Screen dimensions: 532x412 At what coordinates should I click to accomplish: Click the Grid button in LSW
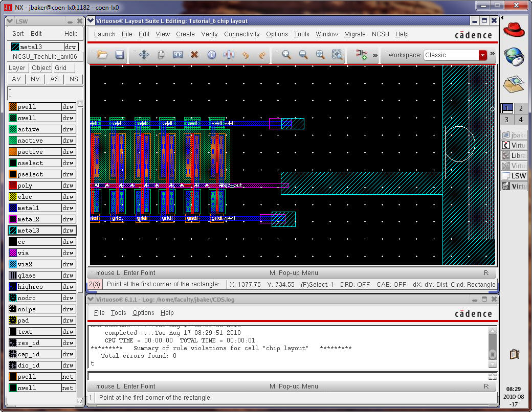coord(61,68)
